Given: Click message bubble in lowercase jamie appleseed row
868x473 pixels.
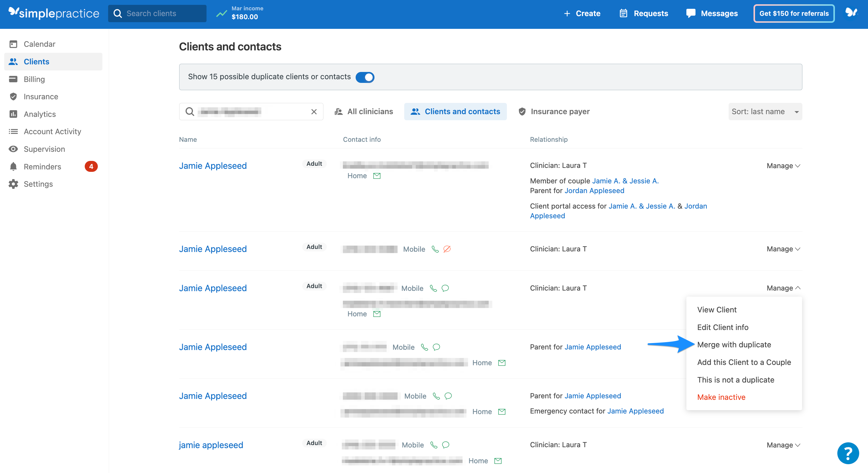Looking at the screenshot, I should (x=446, y=445).
